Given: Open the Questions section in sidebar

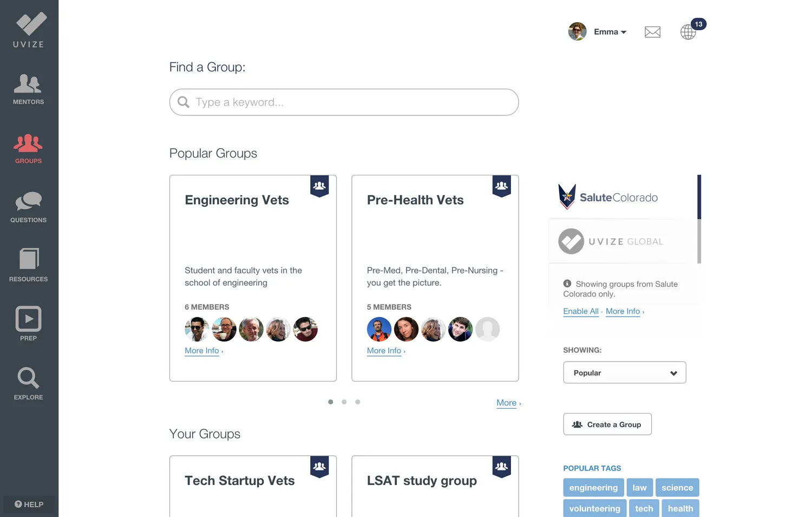Looking at the screenshot, I should tap(28, 207).
